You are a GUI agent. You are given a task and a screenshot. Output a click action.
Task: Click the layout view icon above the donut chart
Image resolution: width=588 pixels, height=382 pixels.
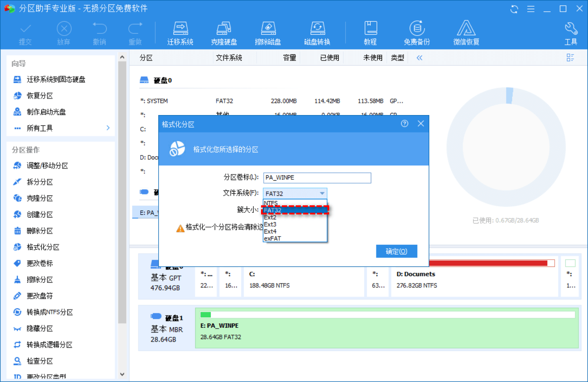pos(570,57)
